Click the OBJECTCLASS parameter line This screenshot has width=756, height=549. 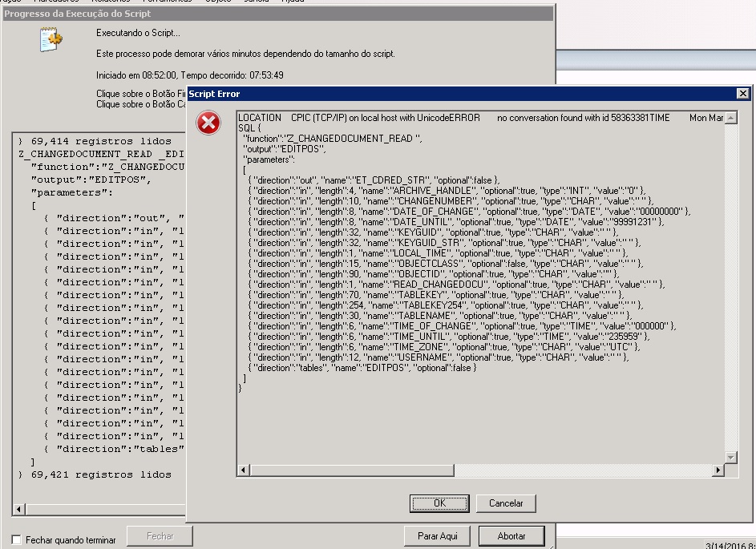pyautogui.click(x=446, y=264)
